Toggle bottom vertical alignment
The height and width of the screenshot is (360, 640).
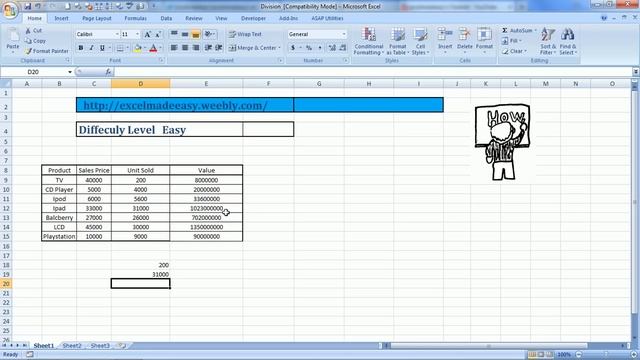196,34
